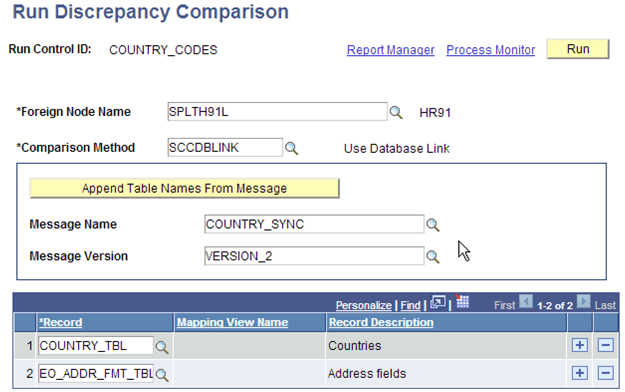This screenshot has height=392, width=625.
Task: Click the Use Database Link text
Action: [x=397, y=149]
